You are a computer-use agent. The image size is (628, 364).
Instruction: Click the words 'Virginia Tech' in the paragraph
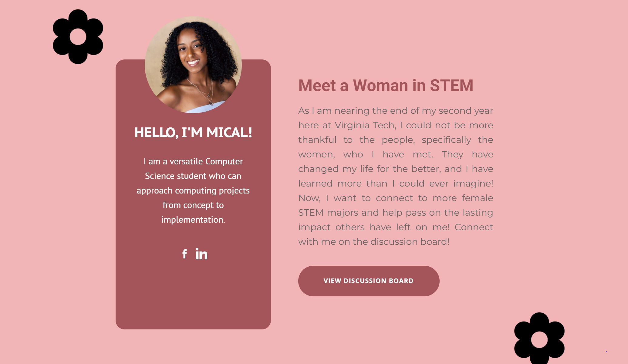365,125
